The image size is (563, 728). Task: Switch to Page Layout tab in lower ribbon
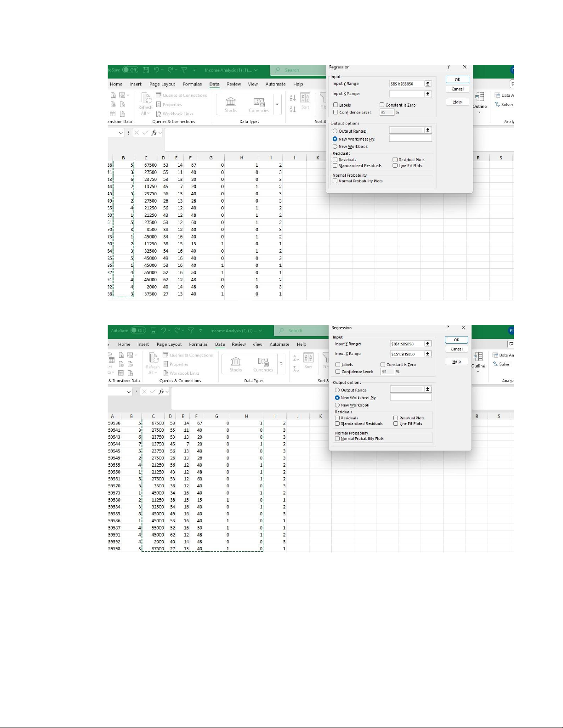(169, 344)
